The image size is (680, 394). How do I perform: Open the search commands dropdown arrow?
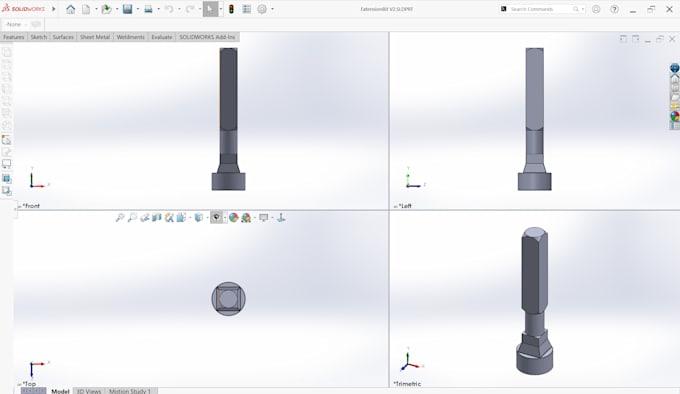[582, 9]
